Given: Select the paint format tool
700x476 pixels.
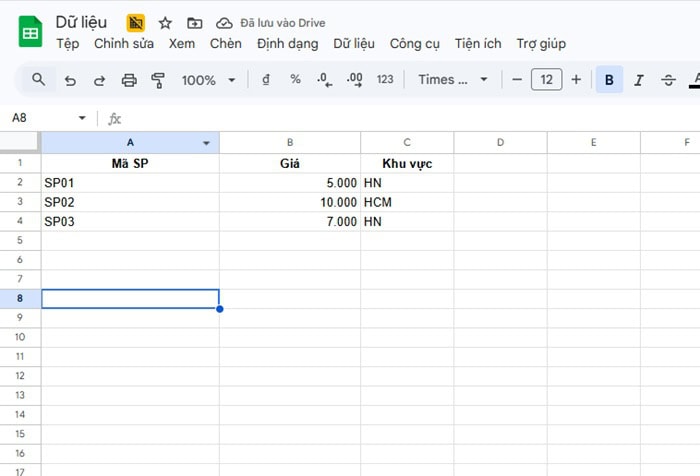Looking at the screenshot, I should [157, 80].
